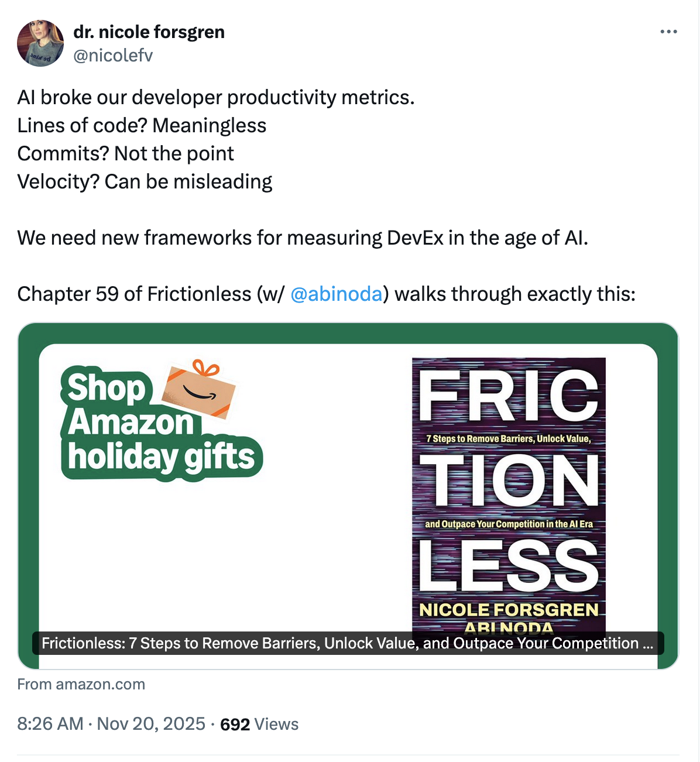This screenshot has height=762, width=700.
Task: Follow the From amazon.com source link
Action: [x=81, y=684]
